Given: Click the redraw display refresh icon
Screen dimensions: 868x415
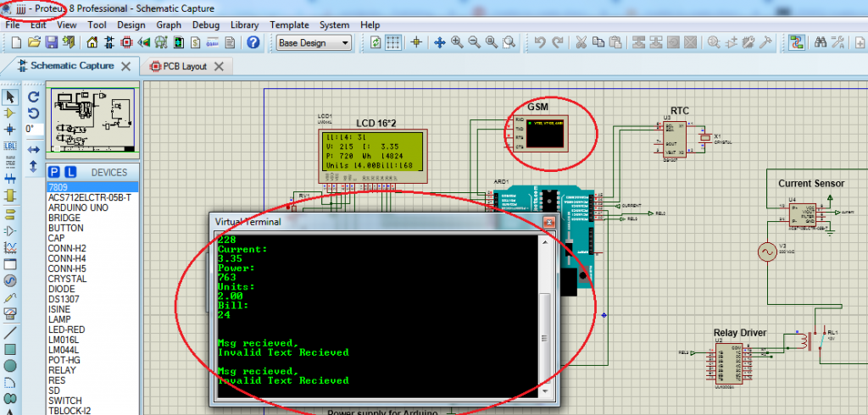Looking at the screenshot, I should click(x=376, y=42).
